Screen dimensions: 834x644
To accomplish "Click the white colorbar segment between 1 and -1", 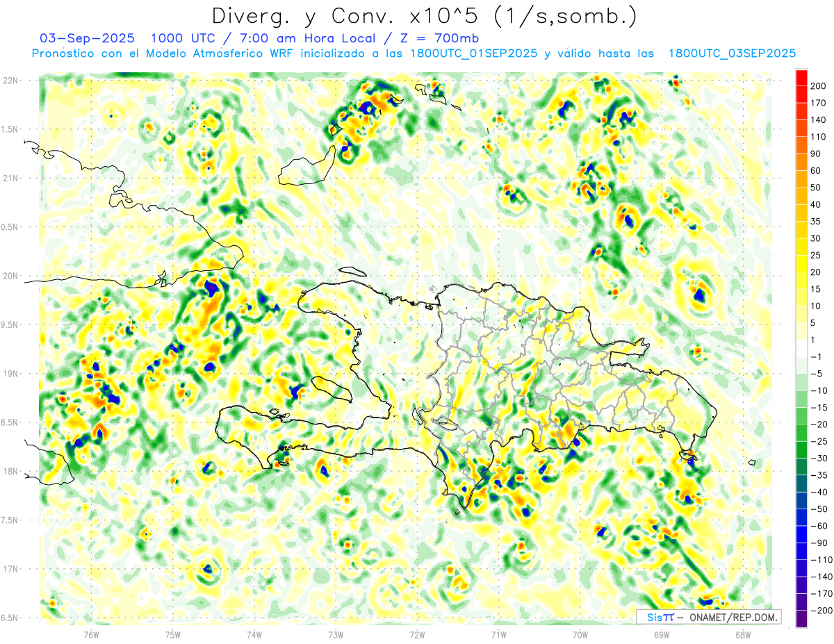I will point(801,348).
